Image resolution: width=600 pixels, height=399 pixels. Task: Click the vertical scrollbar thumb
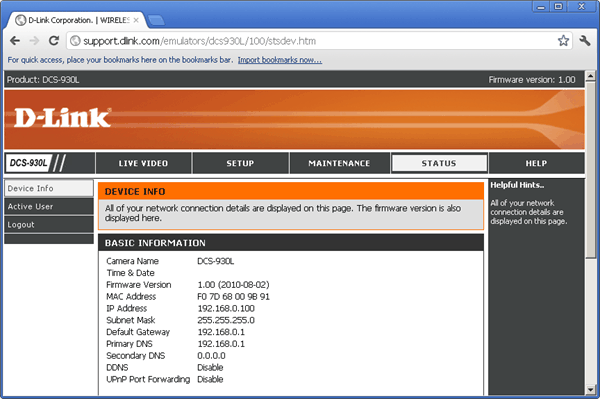(590, 170)
